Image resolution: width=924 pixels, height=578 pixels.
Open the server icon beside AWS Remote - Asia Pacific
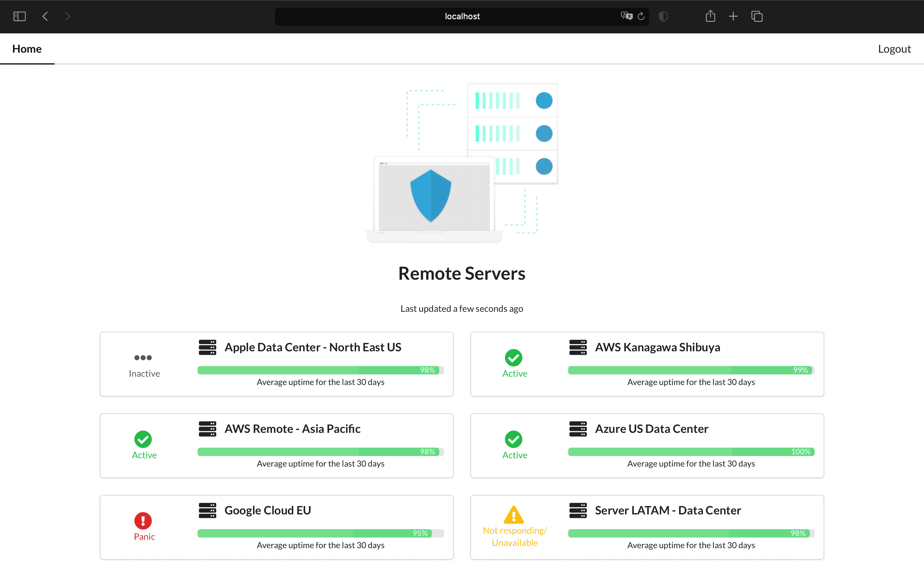(x=207, y=429)
